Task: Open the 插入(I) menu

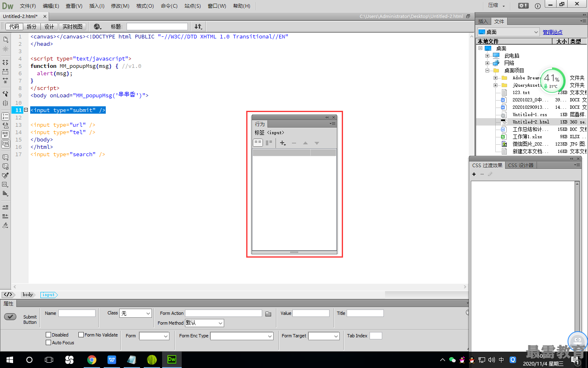Action: pyautogui.click(x=97, y=6)
